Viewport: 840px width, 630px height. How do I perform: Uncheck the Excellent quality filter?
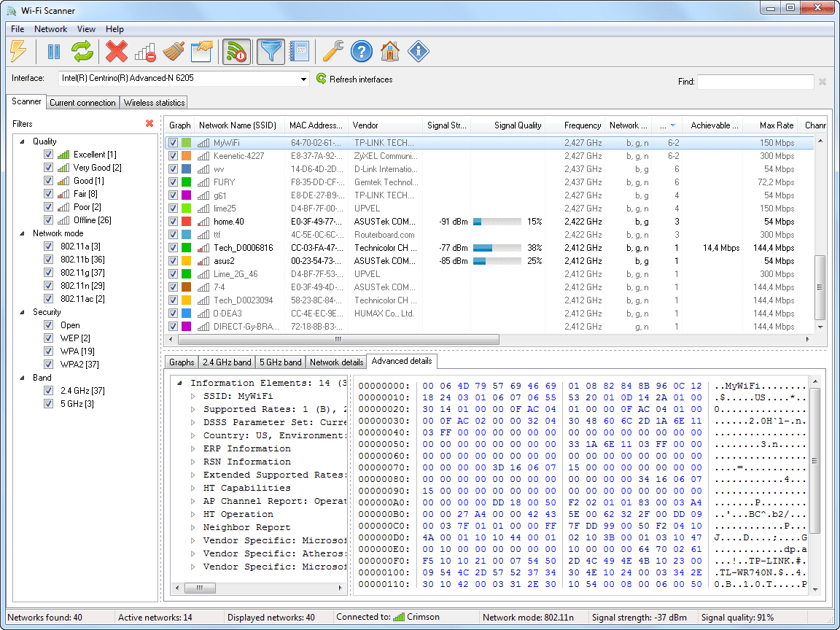48,155
